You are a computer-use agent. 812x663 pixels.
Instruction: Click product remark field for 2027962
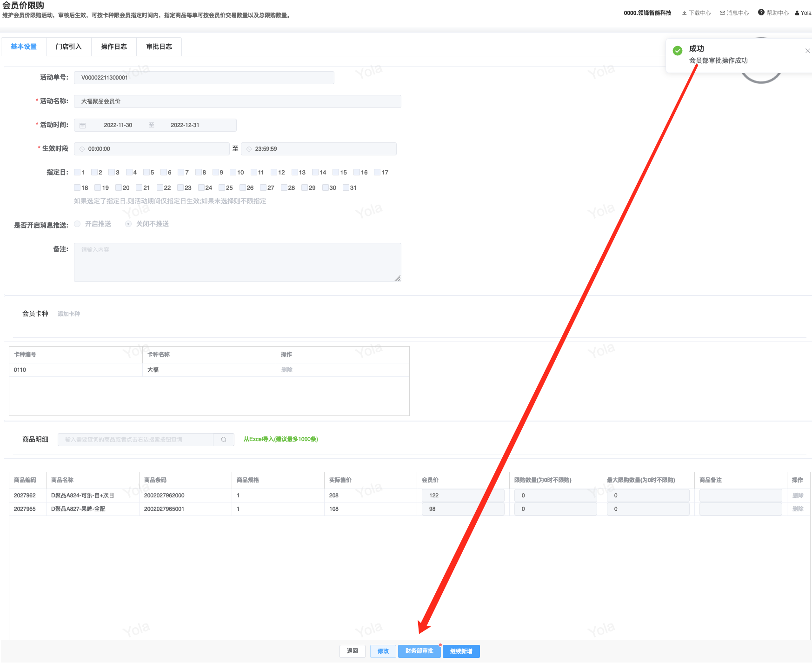[x=741, y=496]
